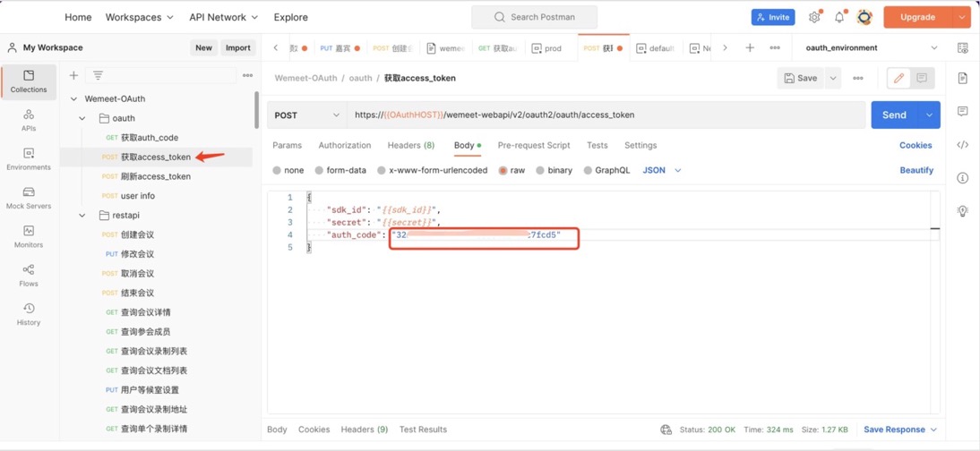The height and width of the screenshot is (451, 980).
Task: Click the request URL field
Action: [606, 115]
